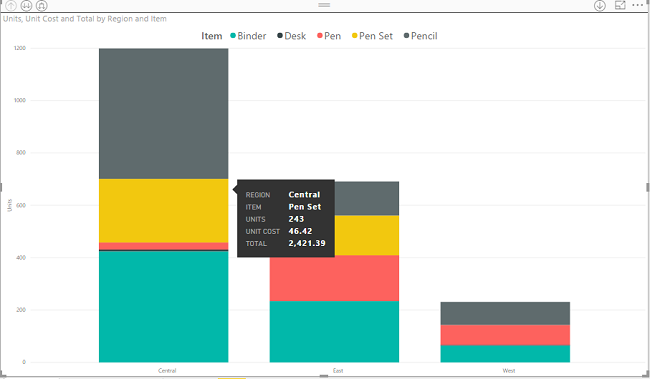Select East Pen Set yellow segment
This screenshot has height=379, width=650.
pos(367,235)
